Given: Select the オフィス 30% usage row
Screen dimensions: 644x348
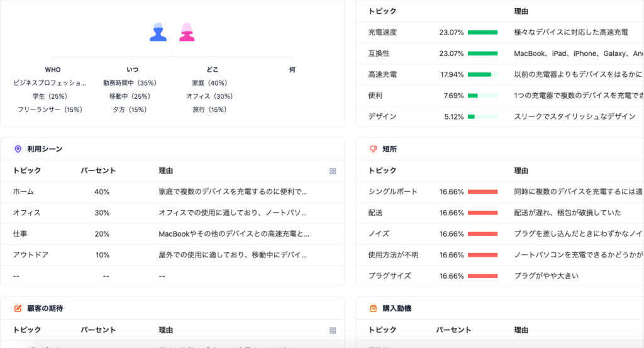Looking at the screenshot, I should coord(172,213).
